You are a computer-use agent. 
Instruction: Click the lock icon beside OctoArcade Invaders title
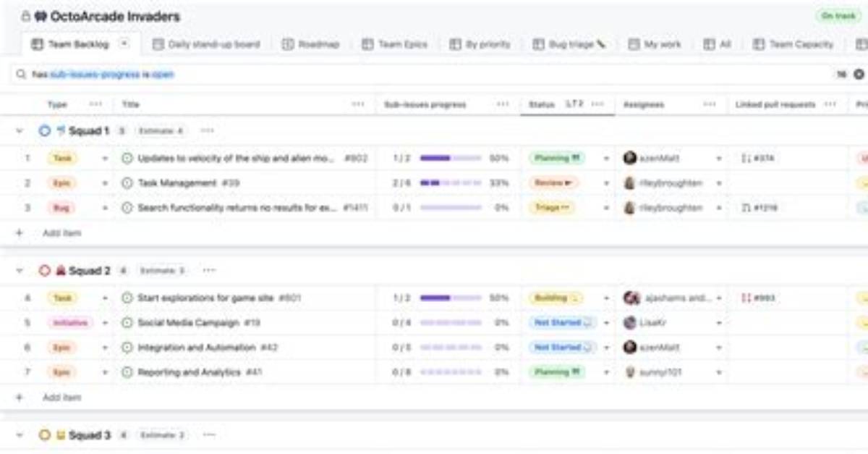26,16
